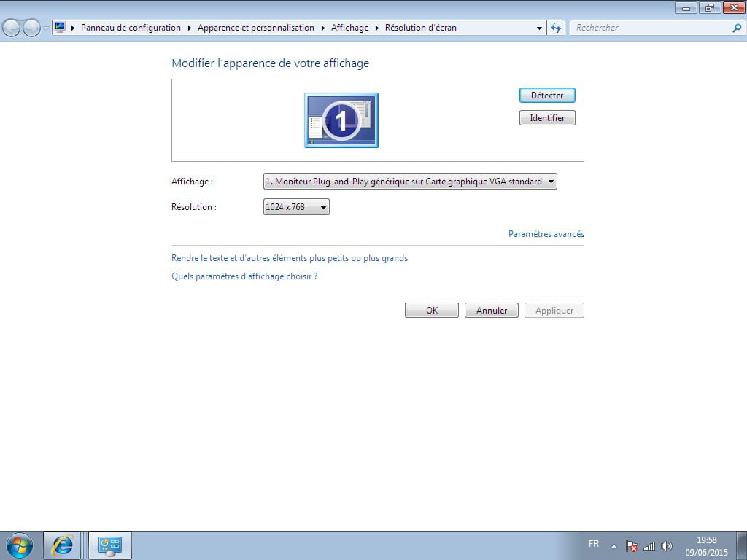Refresh the page with the refresh icon
The image size is (747, 560).
556,28
